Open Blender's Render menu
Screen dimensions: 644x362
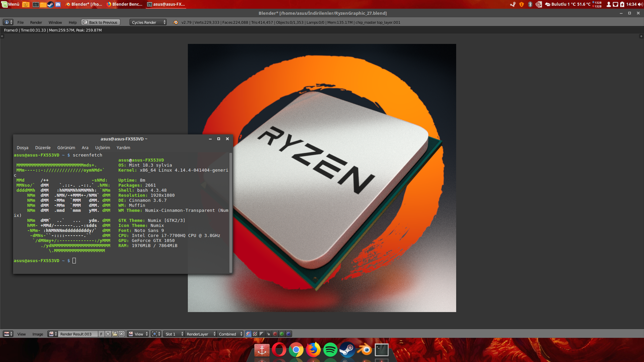36,22
